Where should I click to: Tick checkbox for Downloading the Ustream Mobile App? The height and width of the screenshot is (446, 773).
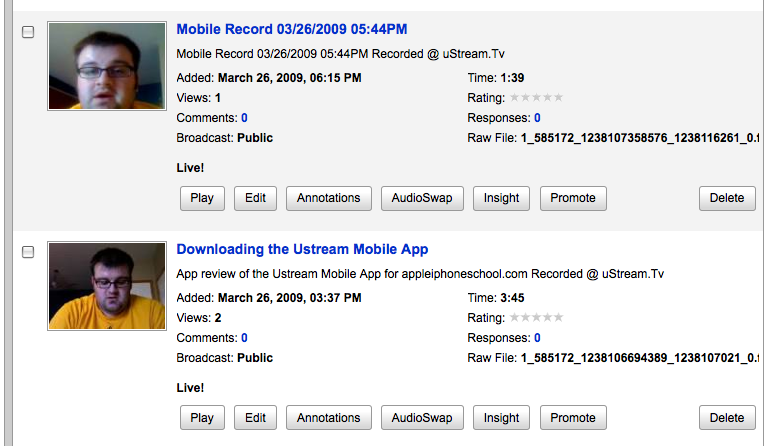click(x=28, y=252)
